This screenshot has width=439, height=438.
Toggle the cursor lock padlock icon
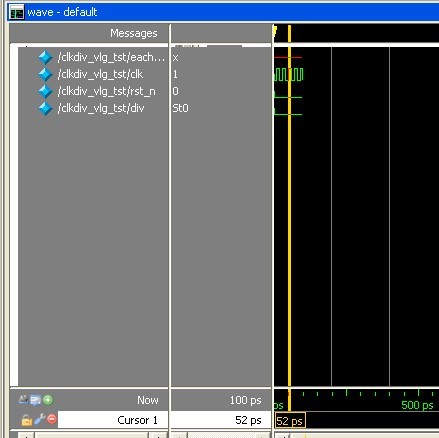coord(27,420)
